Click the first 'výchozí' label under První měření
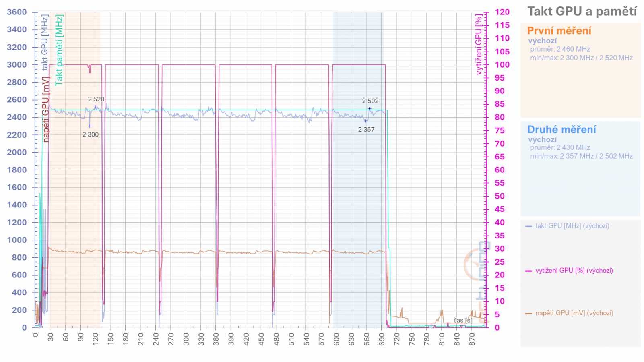 point(543,41)
